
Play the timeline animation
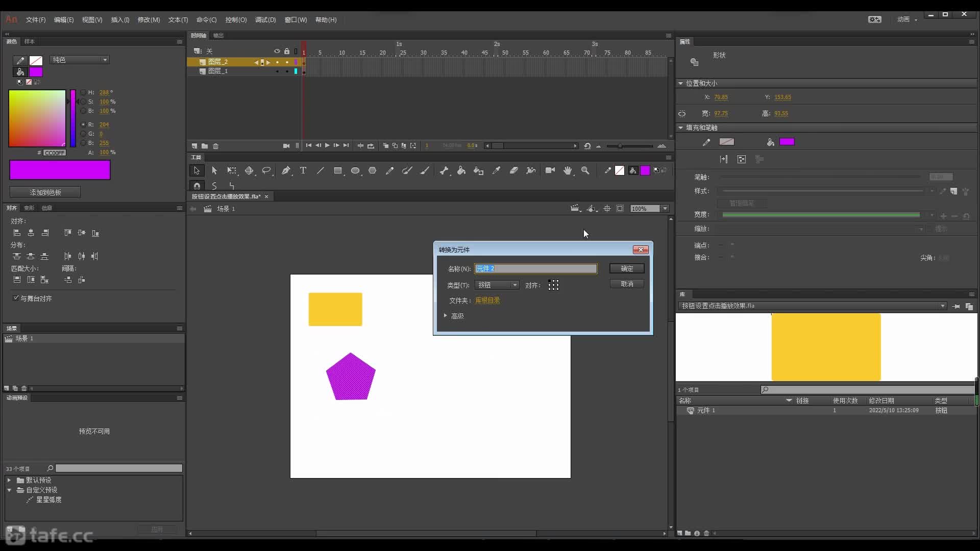coord(327,145)
